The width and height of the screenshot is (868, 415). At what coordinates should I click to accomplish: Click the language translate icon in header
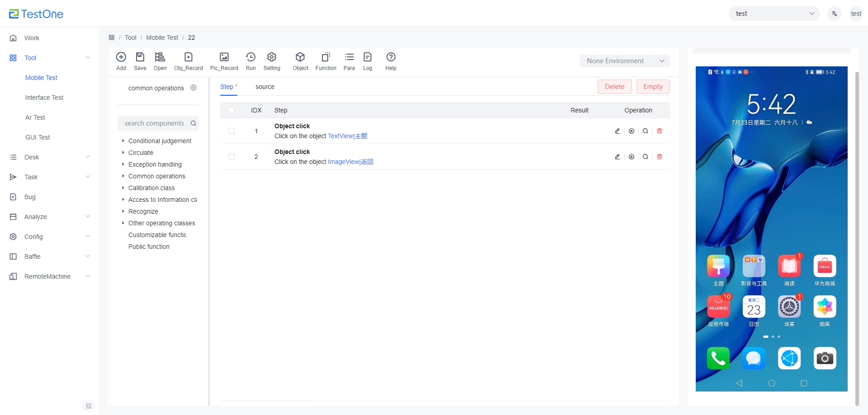click(835, 14)
